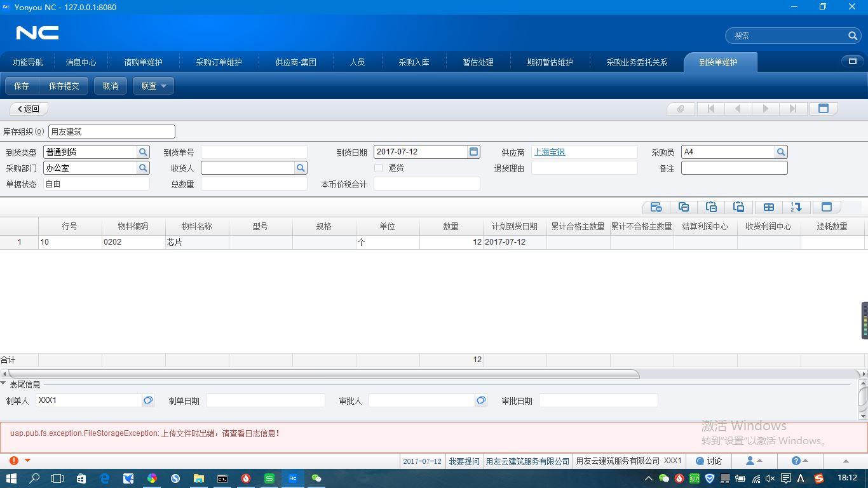Viewport: 868px width, 488px height.
Task: Open File Explorer from the taskbar
Action: coord(199,478)
